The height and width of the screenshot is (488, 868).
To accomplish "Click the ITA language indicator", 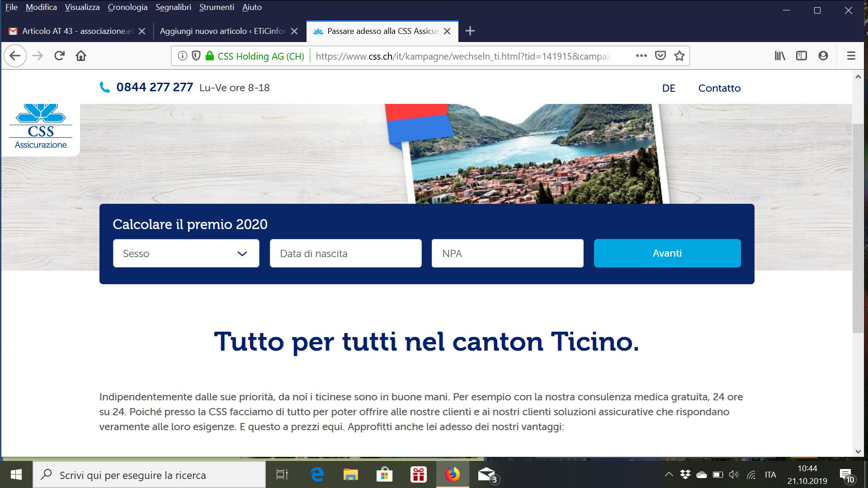I will pos(770,474).
